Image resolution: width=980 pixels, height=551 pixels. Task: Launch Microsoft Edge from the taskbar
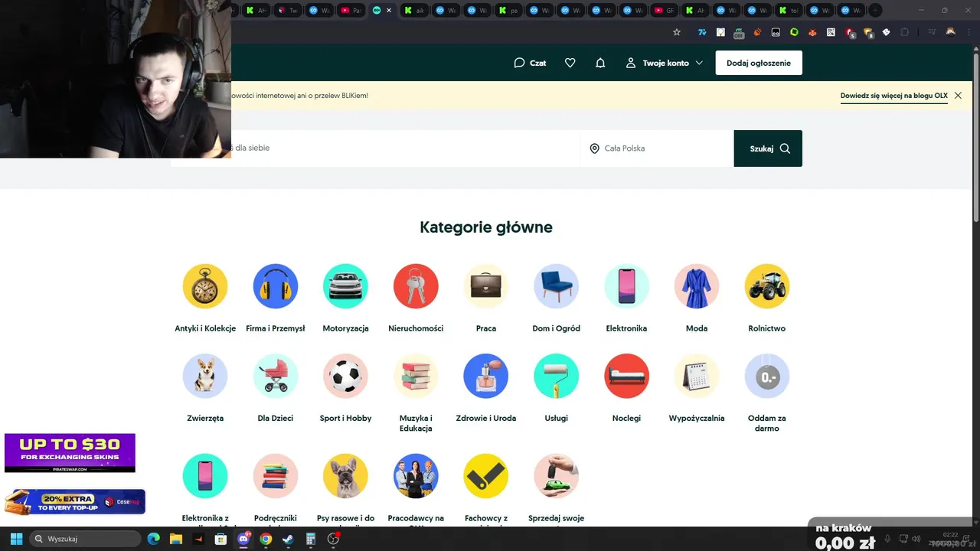[153, 539]
